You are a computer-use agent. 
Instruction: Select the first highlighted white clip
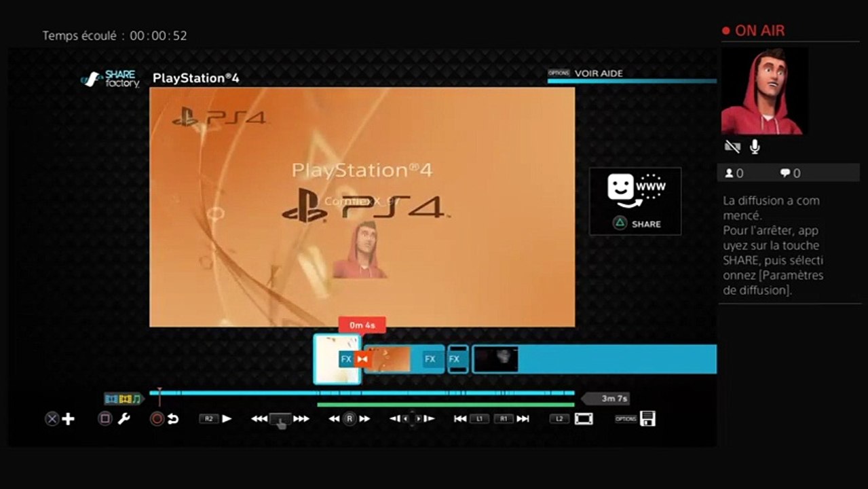tap(337, 359)
